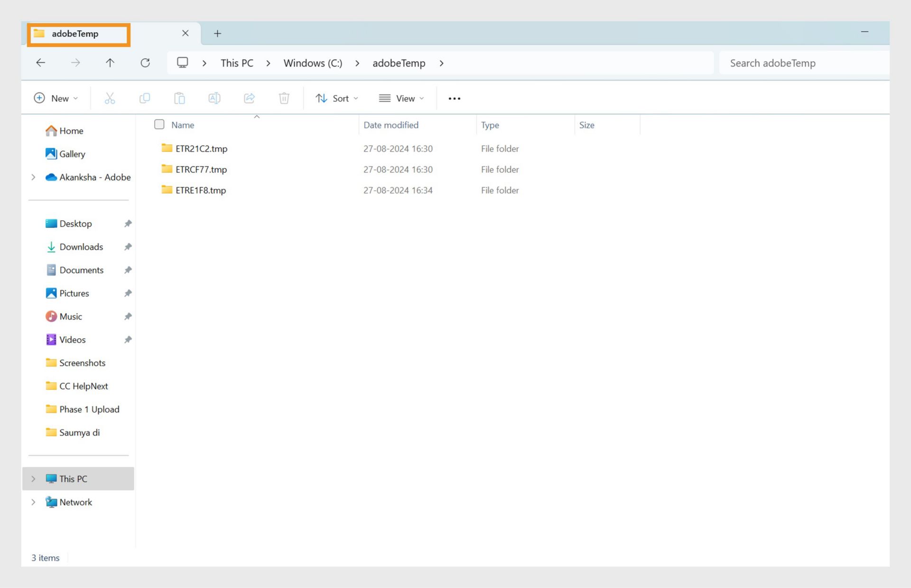This screenshot has width=911, height=588.
Task: Expand This PC in the sidebar
Action: click(x=33, y=478)
